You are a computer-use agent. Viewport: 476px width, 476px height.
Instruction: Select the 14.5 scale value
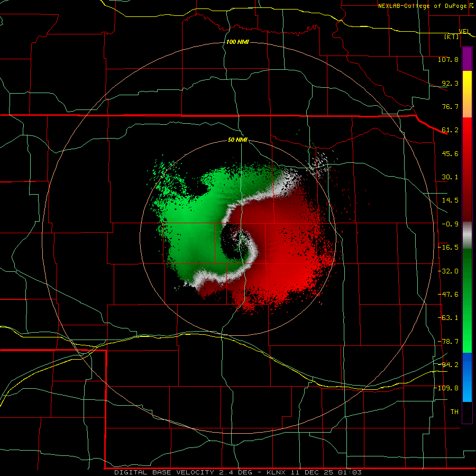[x=450, y=200]
